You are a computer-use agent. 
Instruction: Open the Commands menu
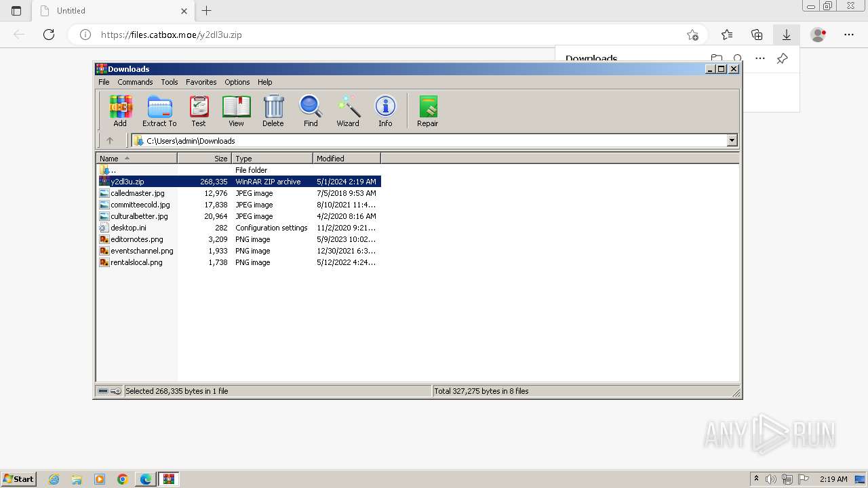(x=135, y=82)
